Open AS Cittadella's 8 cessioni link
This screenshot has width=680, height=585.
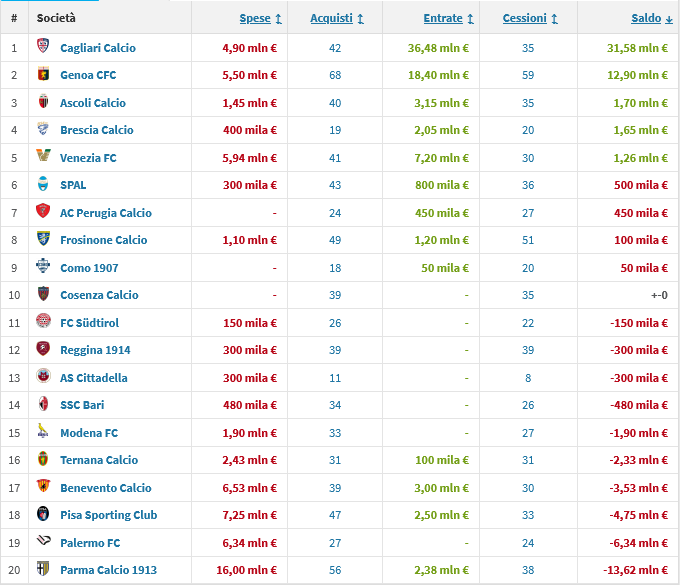[x=528, y=378]
